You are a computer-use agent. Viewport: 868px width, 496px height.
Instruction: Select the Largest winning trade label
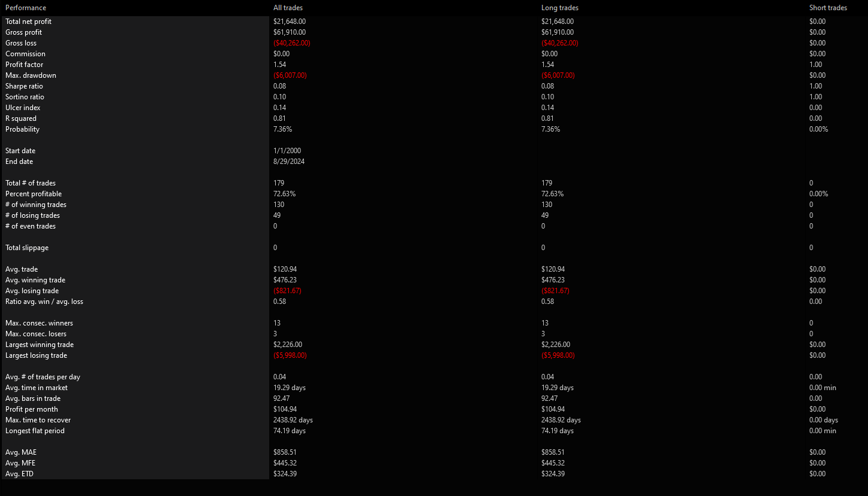(39, 345)
